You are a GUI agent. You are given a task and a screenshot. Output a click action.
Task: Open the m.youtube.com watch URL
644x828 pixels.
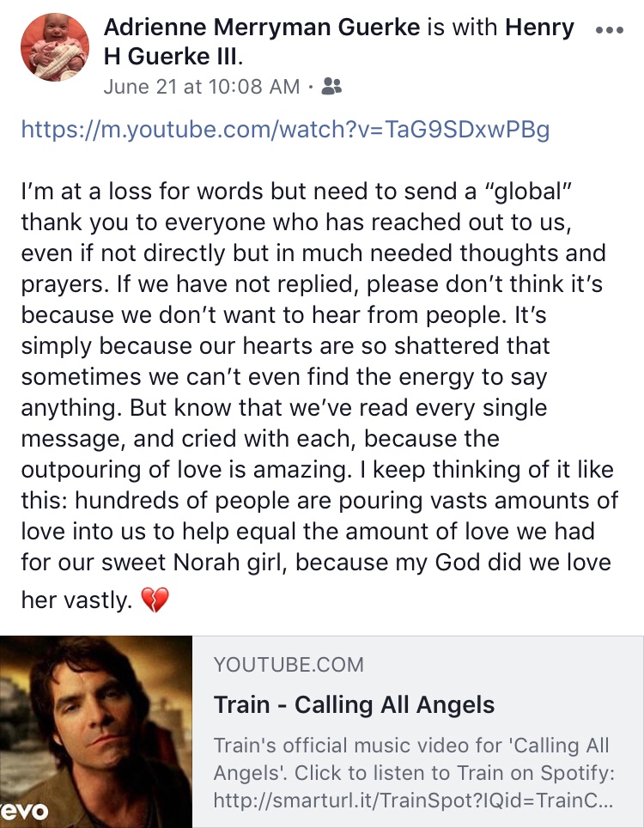(x=284, y=130)
